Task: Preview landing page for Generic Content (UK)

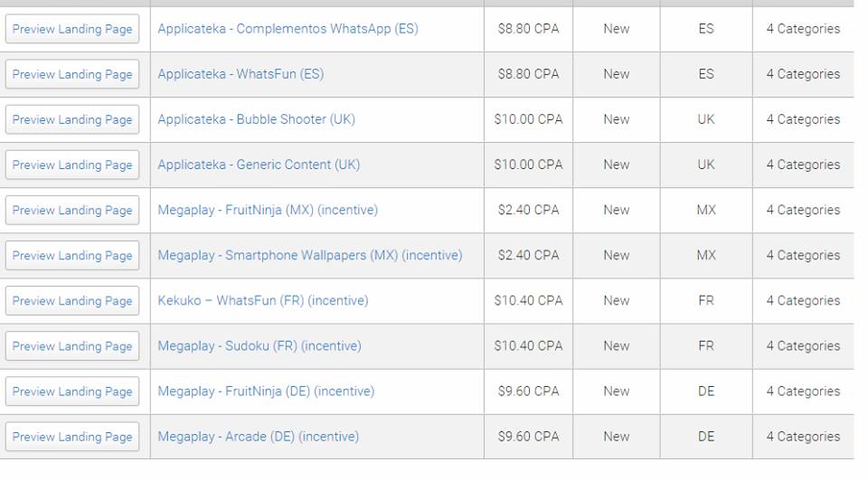Action: (x=72, y=165)
